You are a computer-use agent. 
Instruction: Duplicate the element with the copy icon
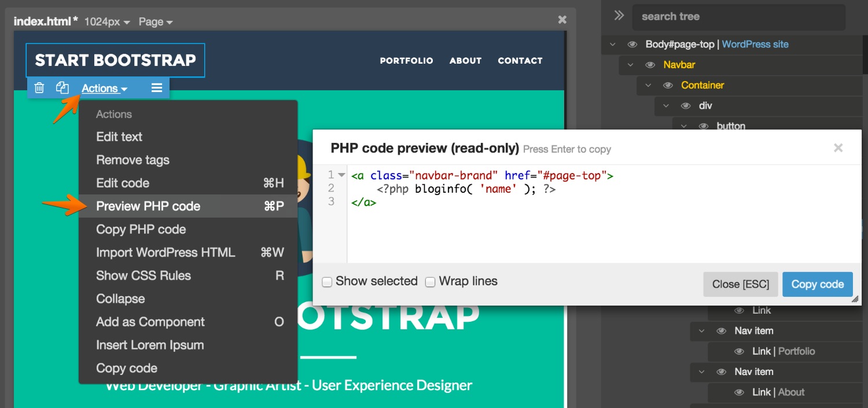coord(62,87)
